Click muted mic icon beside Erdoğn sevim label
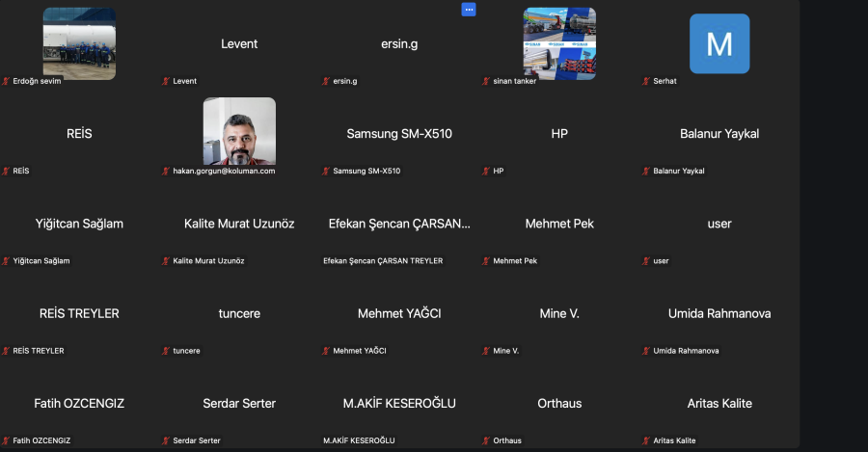This screenshot has width=868, height=452. pyautogui.click(x=6, y=82)
